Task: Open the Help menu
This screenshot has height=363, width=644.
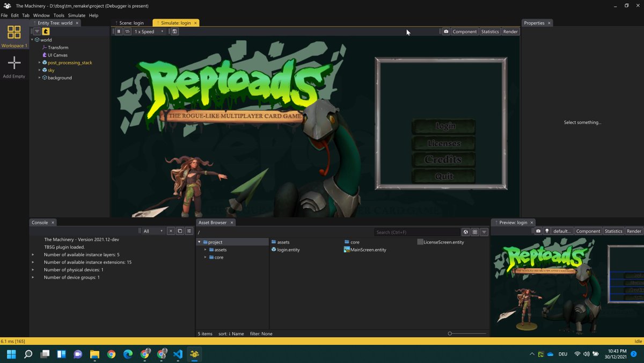Action: click(x=93, y=16)
